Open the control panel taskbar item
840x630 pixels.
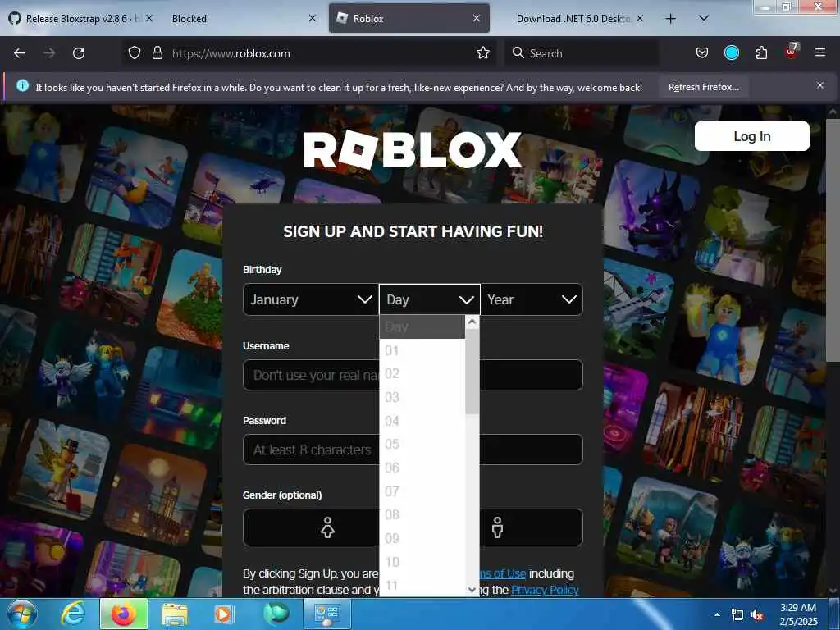tap(327, 614)
